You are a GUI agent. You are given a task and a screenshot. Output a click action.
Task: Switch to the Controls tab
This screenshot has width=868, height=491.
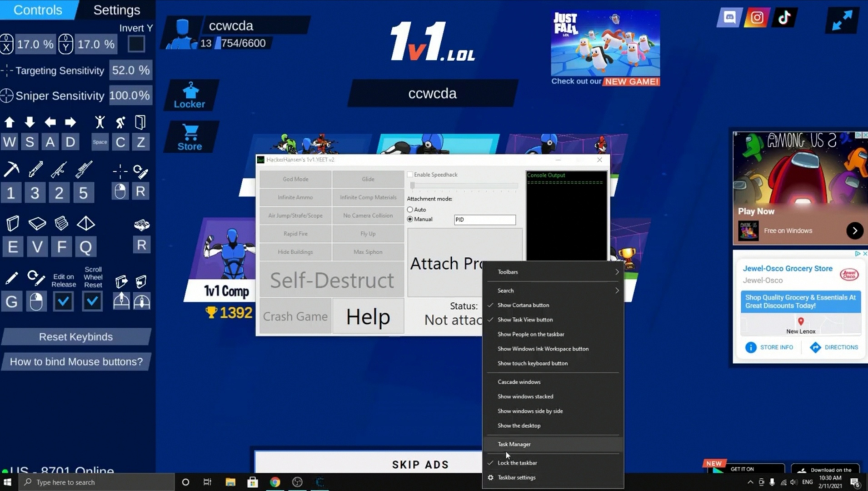click(x=38, y=10)
